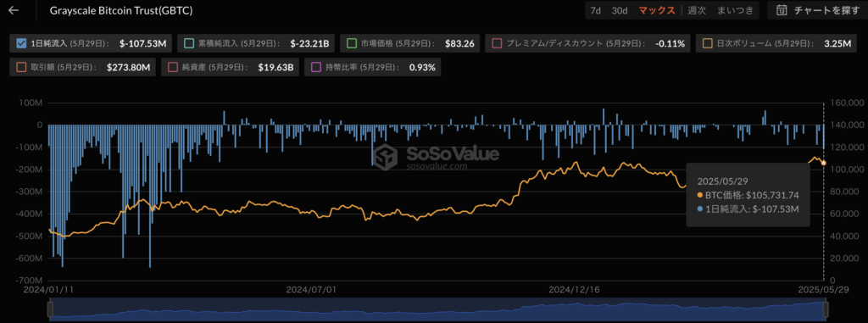Viewport: 868px width, 323px height.
Task: Click the 2024/07/01 axis date label
Action: click(x=310, y=290)
